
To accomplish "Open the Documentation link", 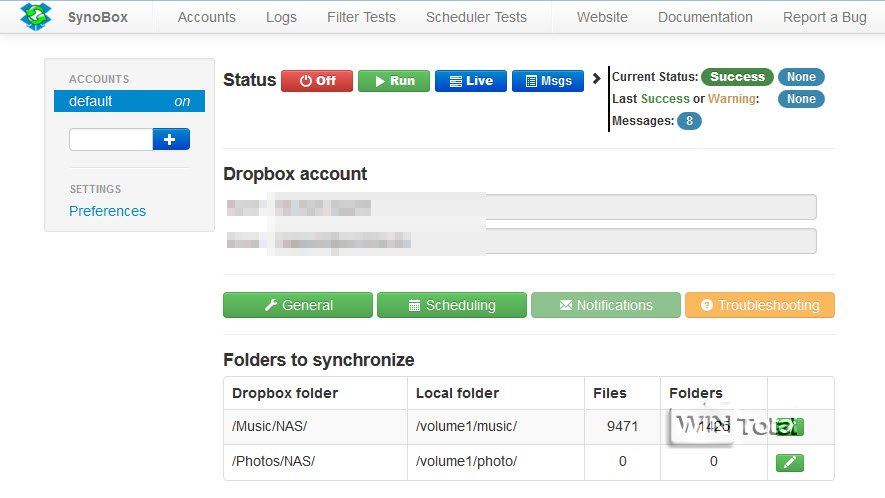I will pyautogui.click(x=705, y=17).
